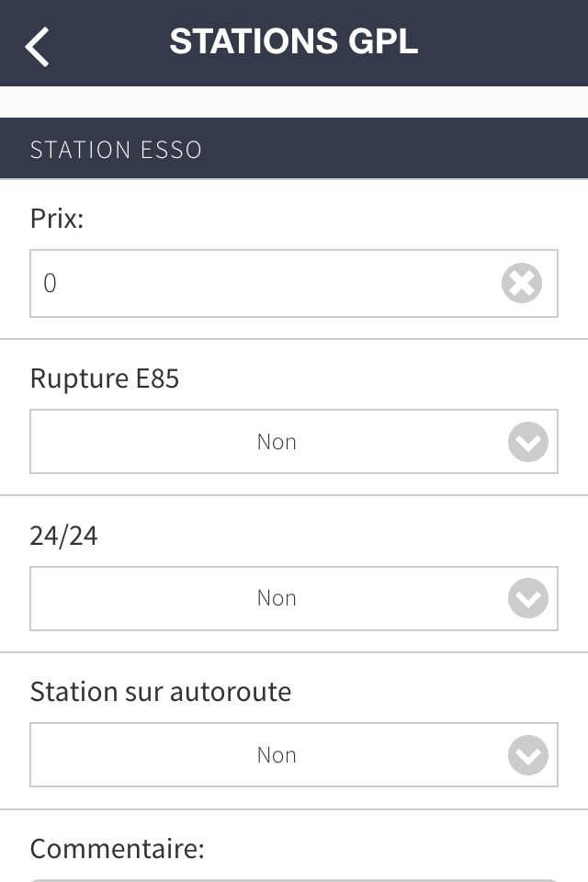
Task: Tap the 0 value in Prix field
Action: (51, 283)
